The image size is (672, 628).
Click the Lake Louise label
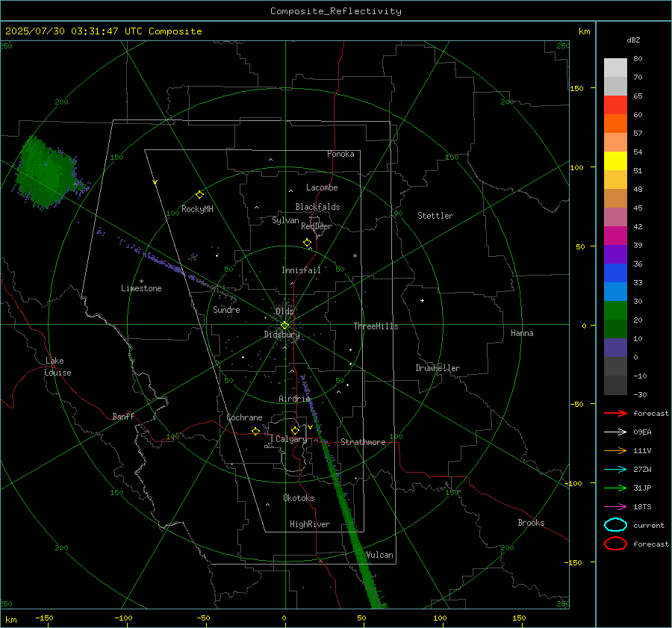click(57, 367)
